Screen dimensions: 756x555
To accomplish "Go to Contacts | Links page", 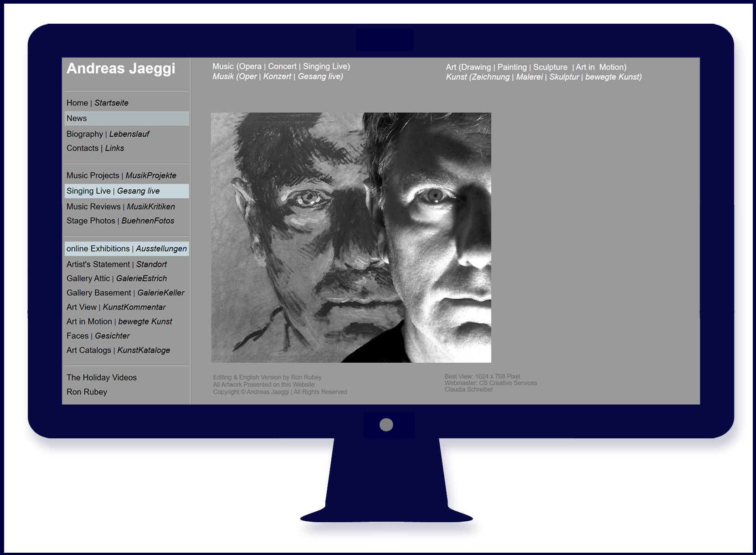I will (x=95, y=148).
